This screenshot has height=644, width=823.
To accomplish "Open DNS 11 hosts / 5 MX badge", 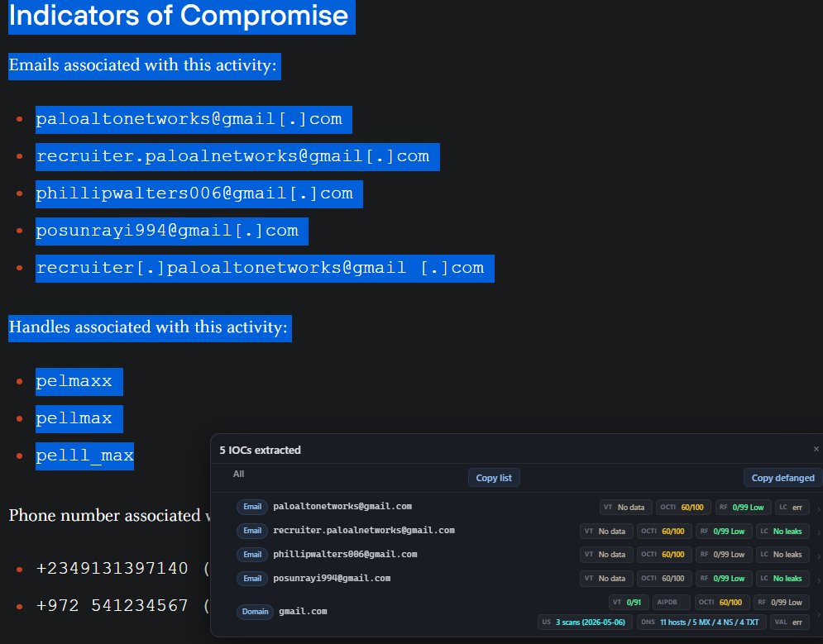I will 701,622.
